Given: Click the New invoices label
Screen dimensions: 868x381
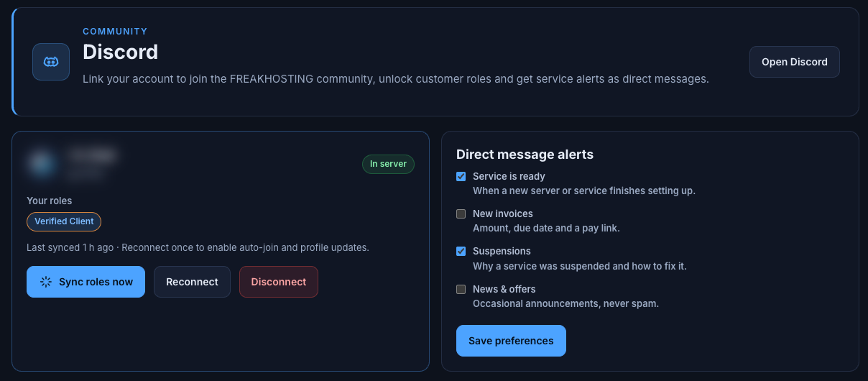Looking at the screenshot, I should pos(503,214).
